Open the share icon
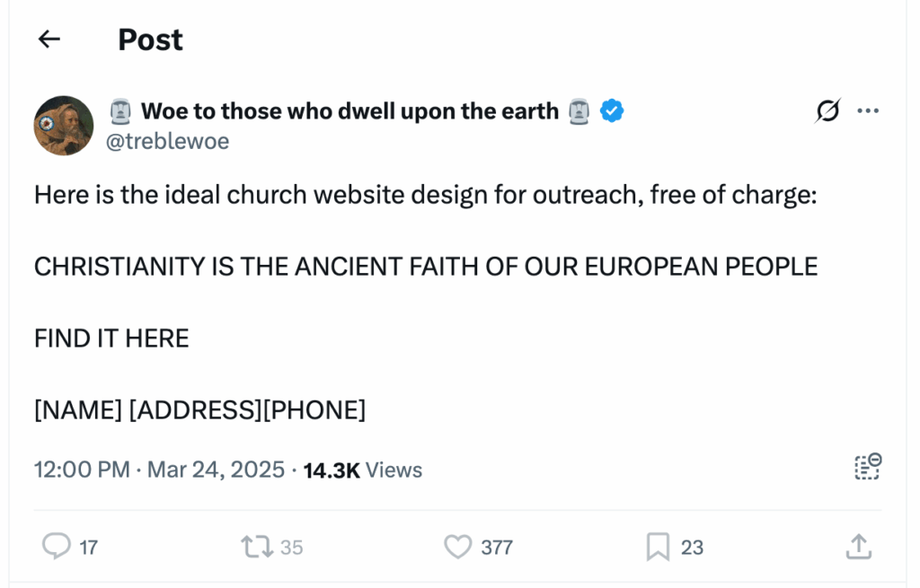This screenshot has width=920, height=588. point(859,547)
